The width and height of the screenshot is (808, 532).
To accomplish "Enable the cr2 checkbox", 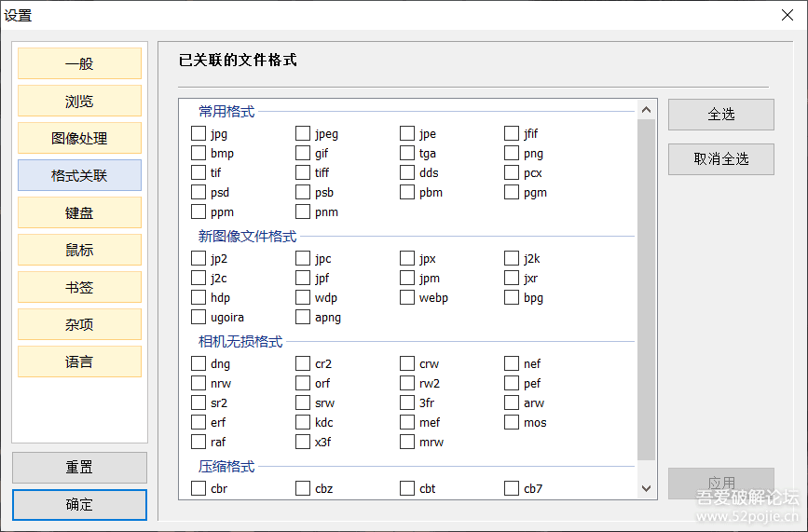I will click(303, 363).
